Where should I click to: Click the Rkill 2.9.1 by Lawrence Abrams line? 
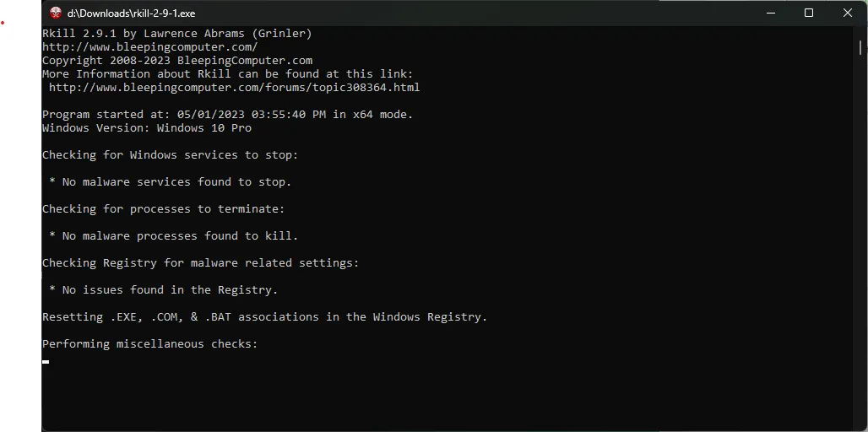pos(177,34)
